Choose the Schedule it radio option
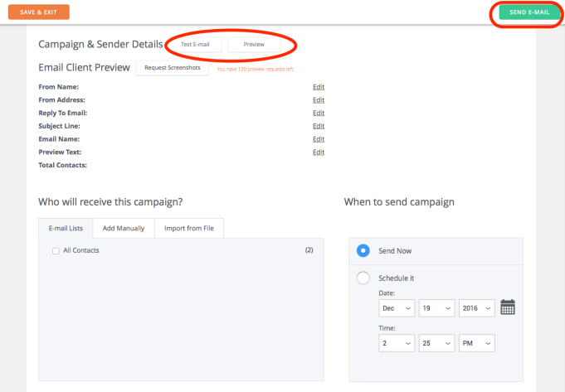Image resolution: width=565 pixels, height=392 pixels. [363, 278]
